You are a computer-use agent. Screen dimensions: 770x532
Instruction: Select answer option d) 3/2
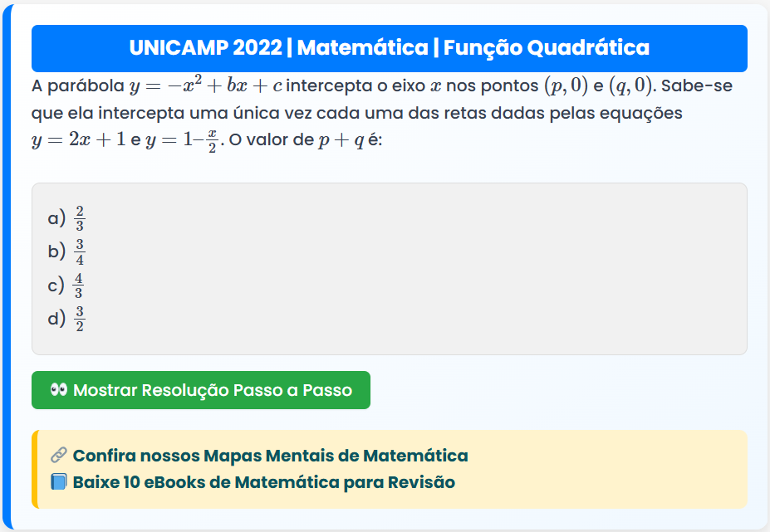click(x=66, y=318)
